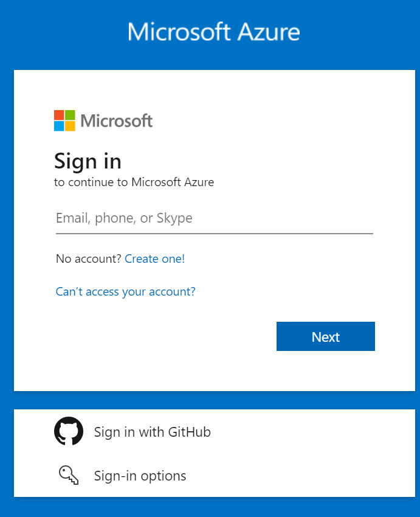The width and height of the screenshot is (420, 517).
Task: Click the blue square in Microsoft logo
Action: (x=59, y=127)
